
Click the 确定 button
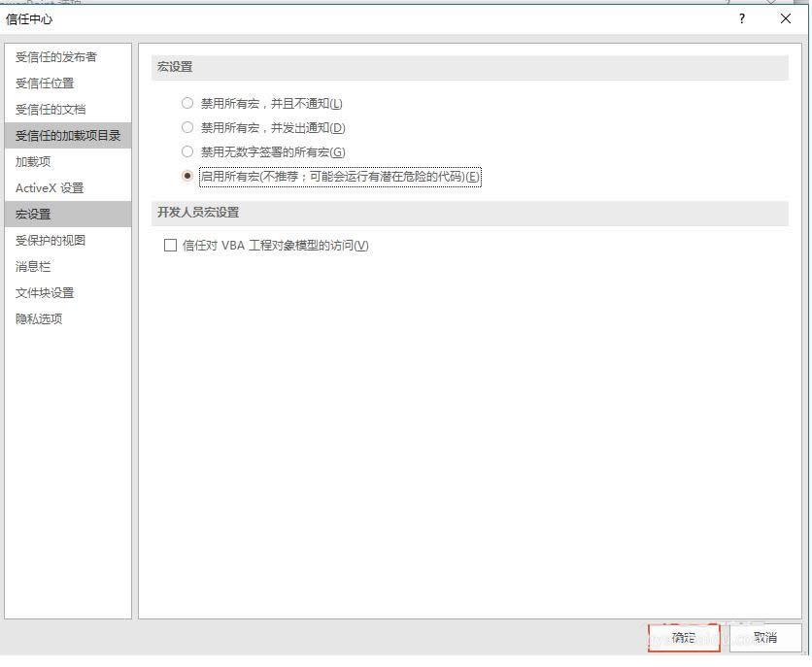point(684,638)
